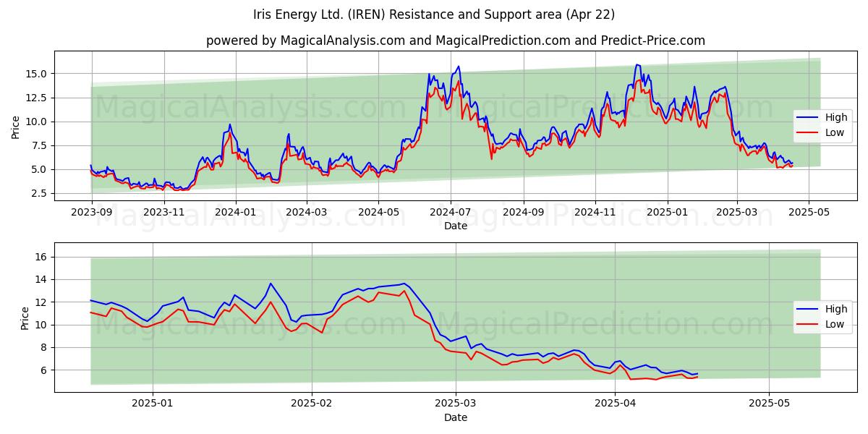
Task: Click the '2024-07' tick label on the upper x-axis
Action: tap(451, 212)
